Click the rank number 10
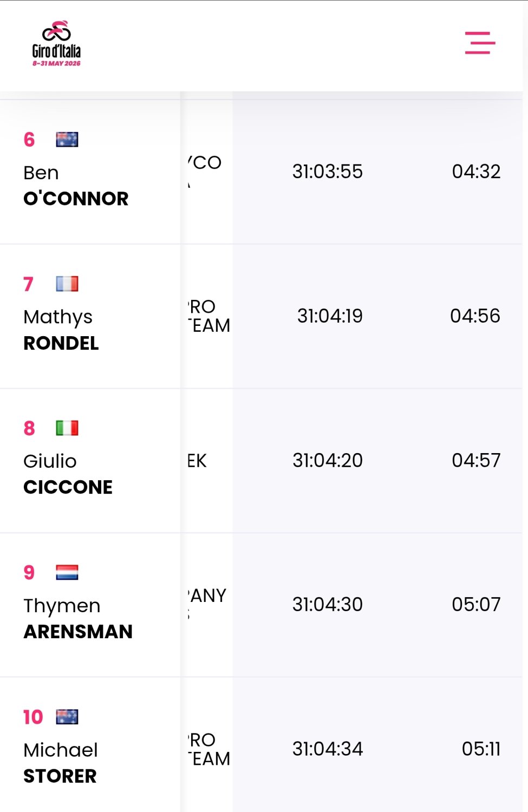The width and height of the screenshot is (528, 812). click(x=33, y=717)
